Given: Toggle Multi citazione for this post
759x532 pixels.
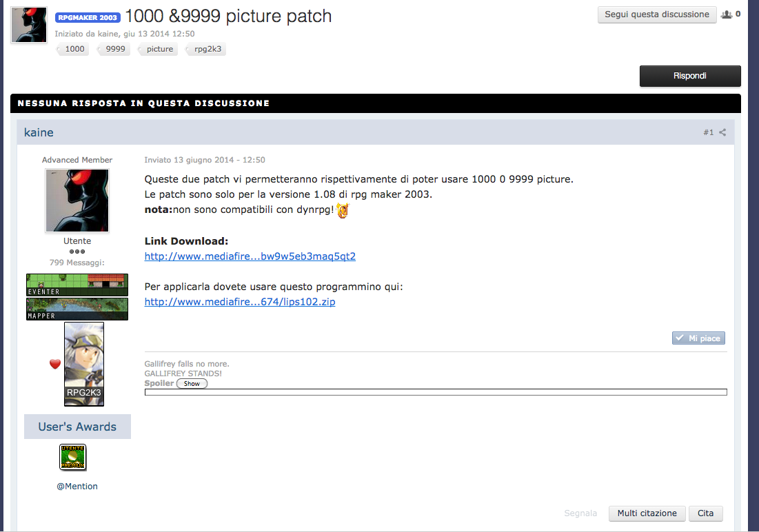Looking at the screenshot, I should (x=647, y=513).
